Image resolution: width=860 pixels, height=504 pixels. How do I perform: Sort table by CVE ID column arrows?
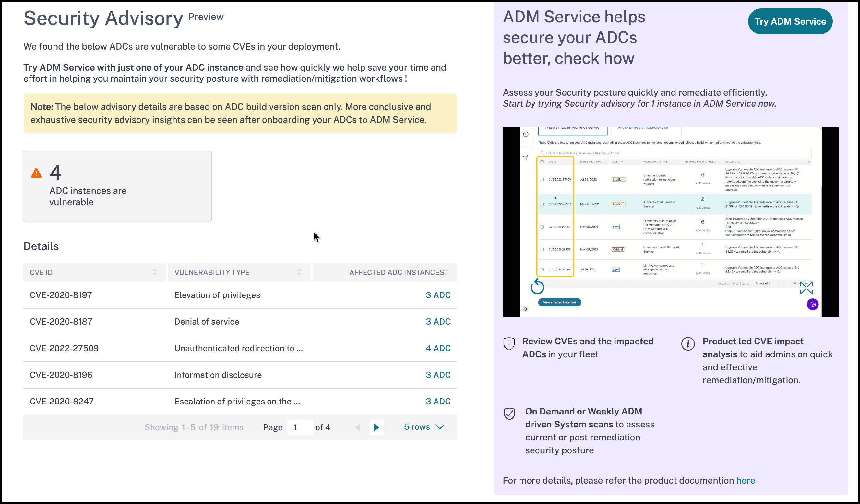point(155,272)
